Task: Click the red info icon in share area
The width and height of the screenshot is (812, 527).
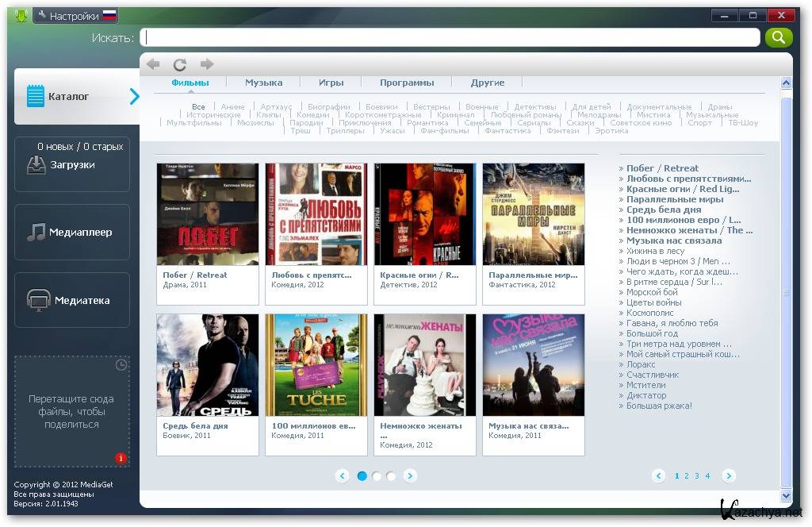Action: pyautogui.click(x=121, y=458)
